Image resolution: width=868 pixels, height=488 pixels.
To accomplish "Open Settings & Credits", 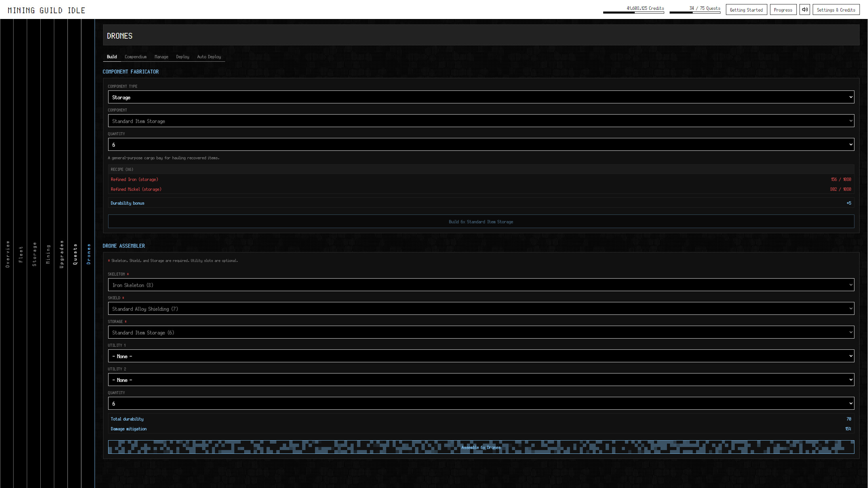I will click(x=836, y=9).
